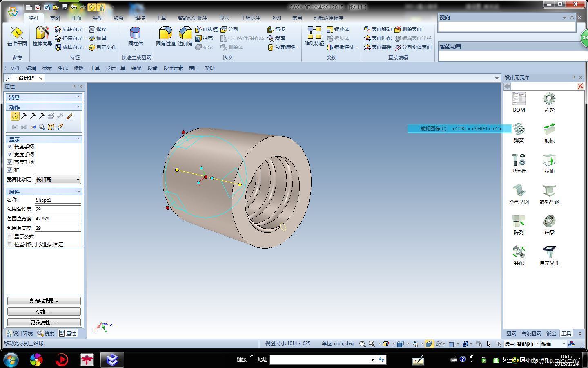Select the 表面移动 move face tool
Viewport: 588px width, 368px height.
[378, 29]
